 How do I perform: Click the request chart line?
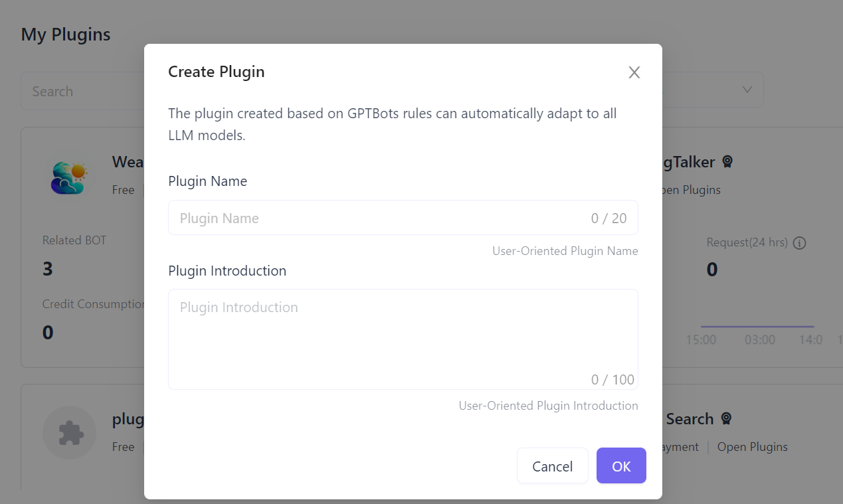[x=757, y=326]
